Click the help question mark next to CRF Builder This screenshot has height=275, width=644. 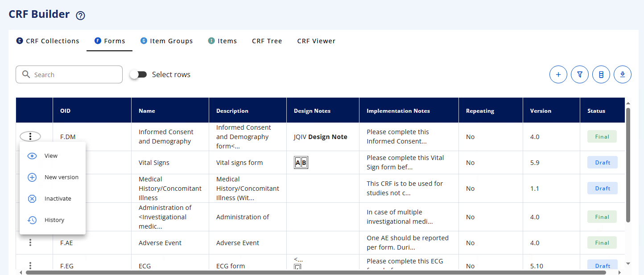[x=80, y=15]
